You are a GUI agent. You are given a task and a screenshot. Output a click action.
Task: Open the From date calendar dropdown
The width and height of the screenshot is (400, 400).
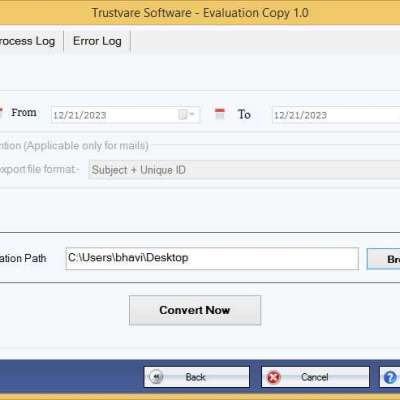187,115
